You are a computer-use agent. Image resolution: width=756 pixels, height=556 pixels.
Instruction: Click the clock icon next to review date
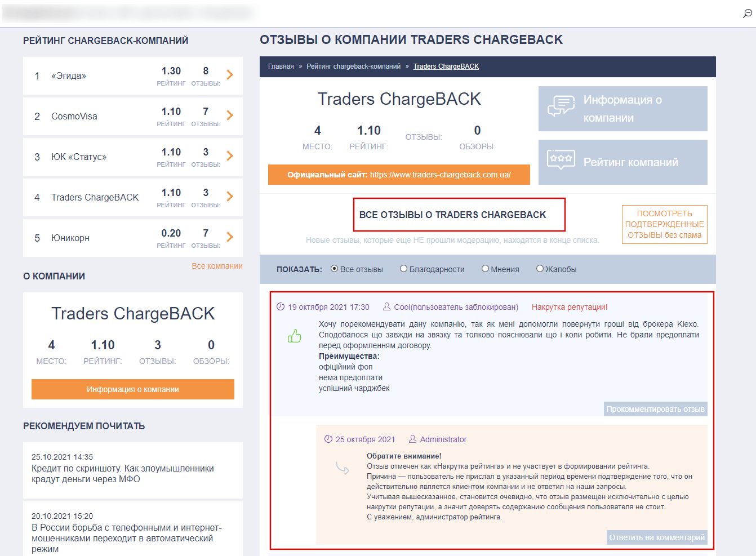pos(282,307)
